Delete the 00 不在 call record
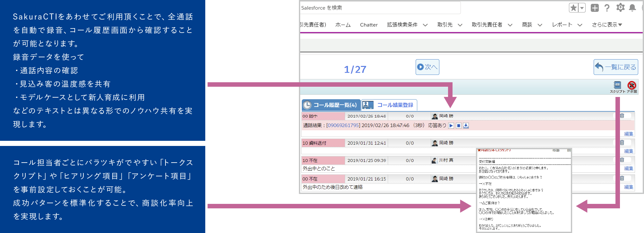644x233 pixels. (x=622, y=179)
